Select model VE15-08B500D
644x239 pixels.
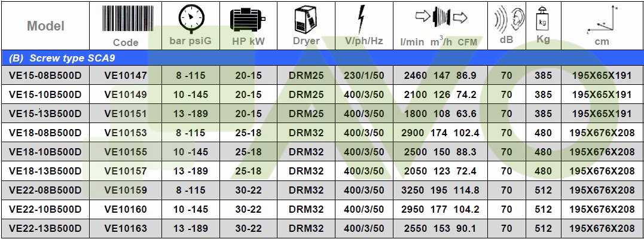pos(45,75)
